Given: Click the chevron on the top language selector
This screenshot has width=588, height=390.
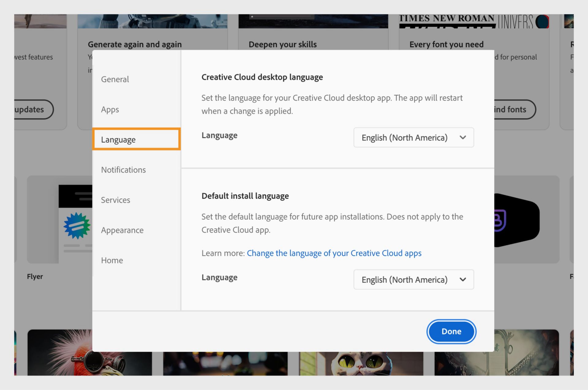Looking at the screenshot, I should click(463, 137).
